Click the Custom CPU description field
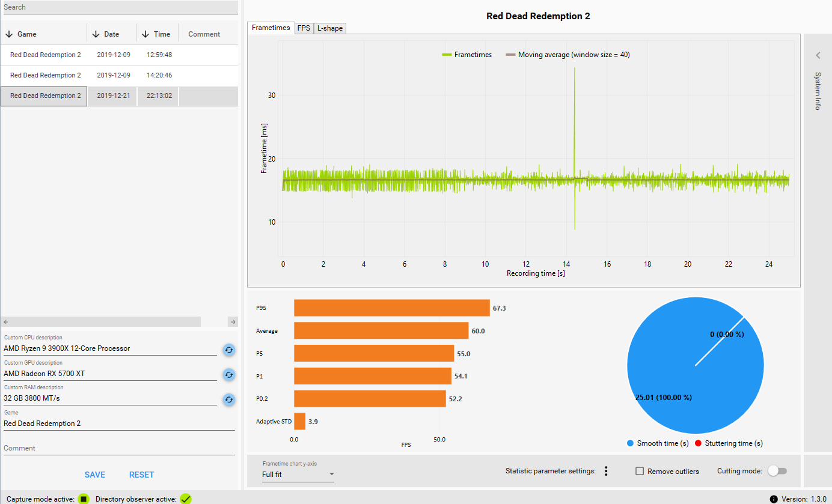The height and width of the screenshot is (504, 832). pos(110,348)
